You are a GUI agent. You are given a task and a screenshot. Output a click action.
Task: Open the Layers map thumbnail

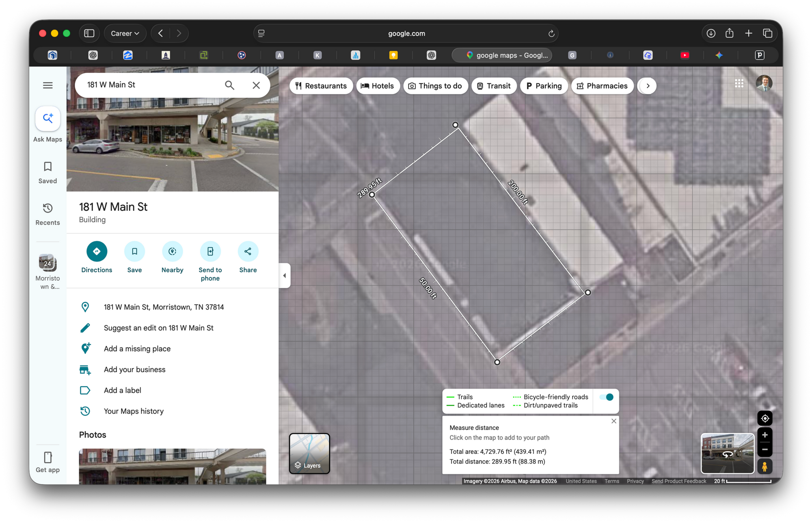tap(309, 454)
